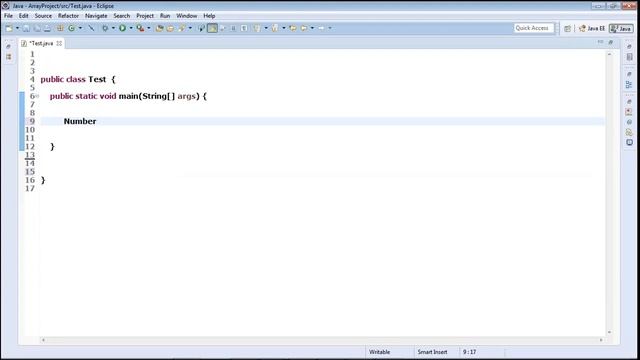
Task: Open the Run configurations dropdown arrow
Action: point(131,28)
